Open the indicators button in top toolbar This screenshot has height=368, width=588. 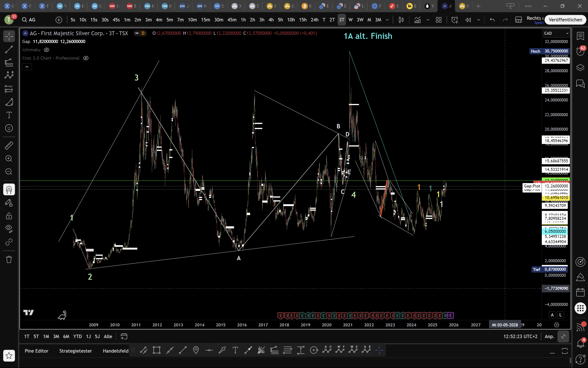[x=417, y=20]
